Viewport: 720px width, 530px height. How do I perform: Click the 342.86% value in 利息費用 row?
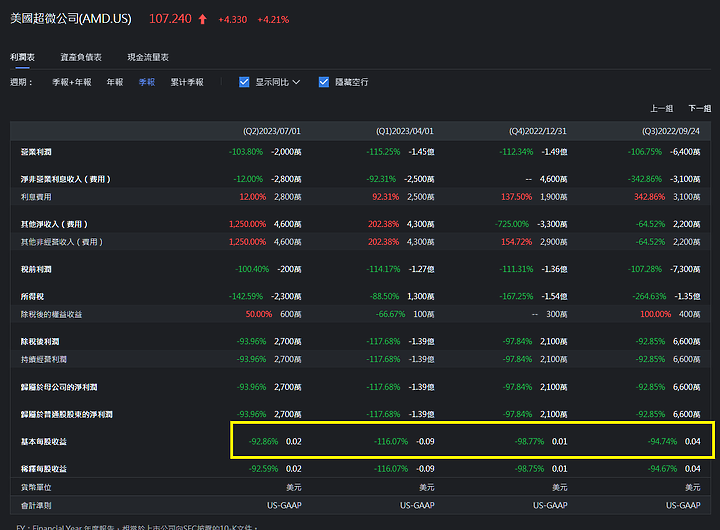click(649, 197)
